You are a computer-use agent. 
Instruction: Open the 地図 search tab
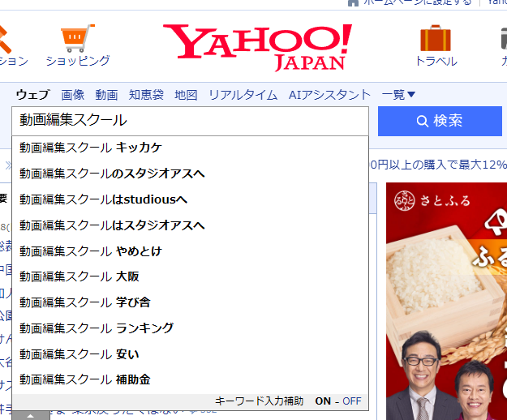186,95
